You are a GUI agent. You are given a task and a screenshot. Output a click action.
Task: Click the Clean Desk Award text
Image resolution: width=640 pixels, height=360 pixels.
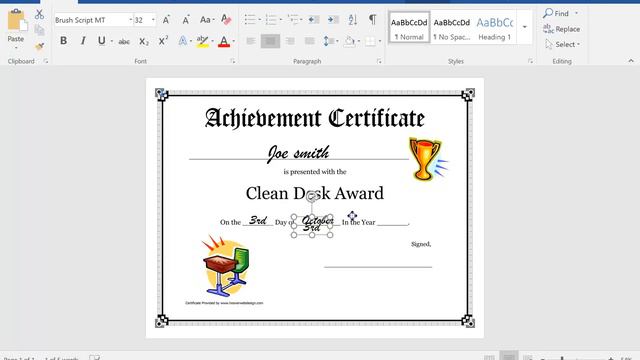pyautogui.click(x=315, y=193)
